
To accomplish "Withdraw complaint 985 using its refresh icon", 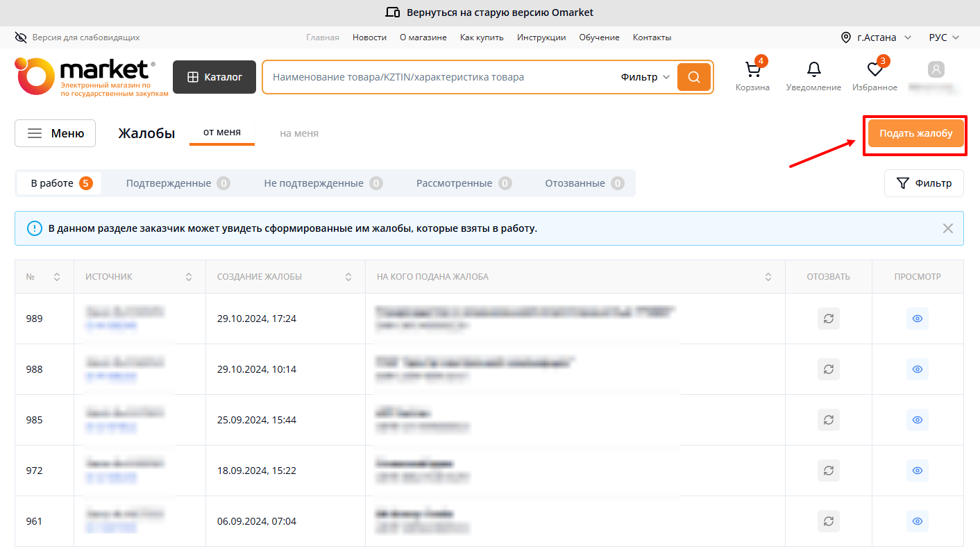I will tap(828, 420).
